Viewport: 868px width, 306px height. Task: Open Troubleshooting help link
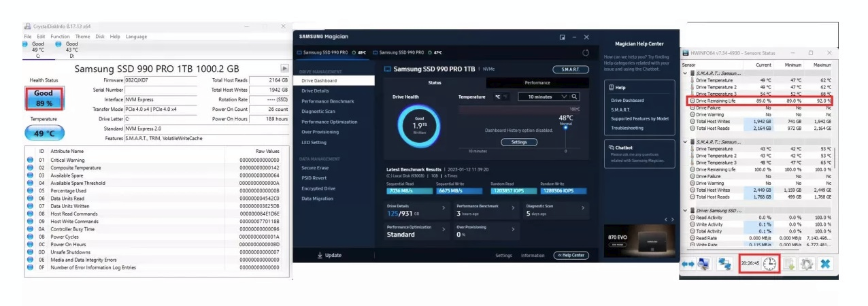coord(627,128)
